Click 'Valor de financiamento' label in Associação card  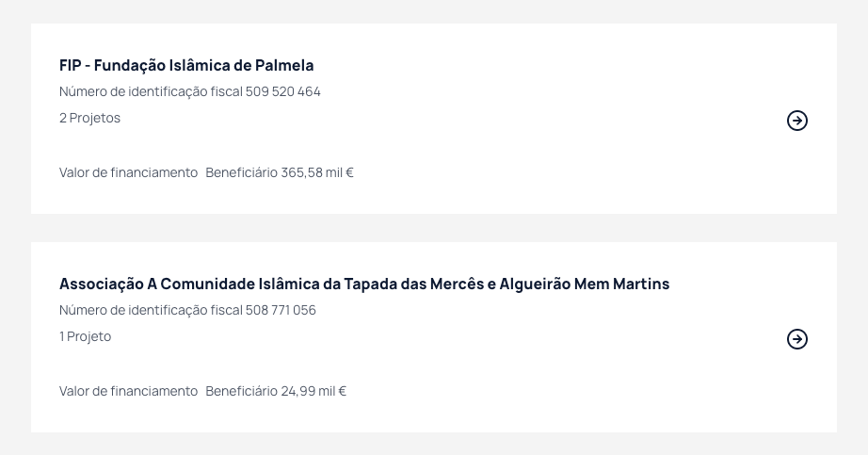128,391
